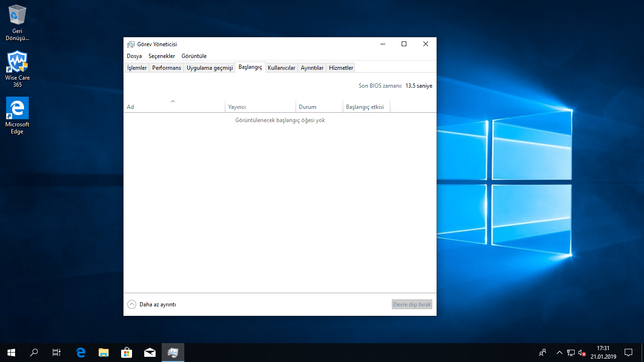Open the Görüntüle menu
The width and height of the screenshot is (644, 362).
tap(194, 56)
